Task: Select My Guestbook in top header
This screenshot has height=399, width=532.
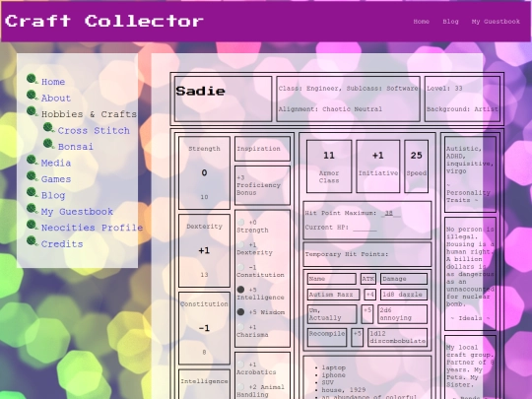Action: 496,22
